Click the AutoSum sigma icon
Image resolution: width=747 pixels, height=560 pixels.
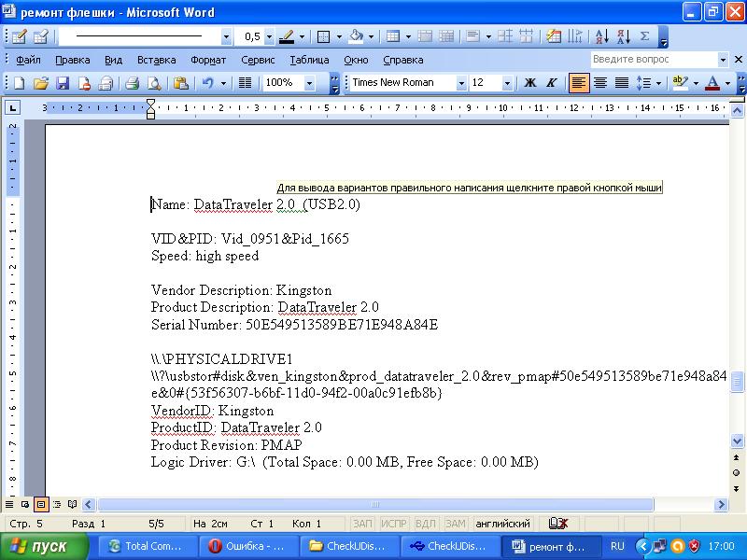click(644, 36)
